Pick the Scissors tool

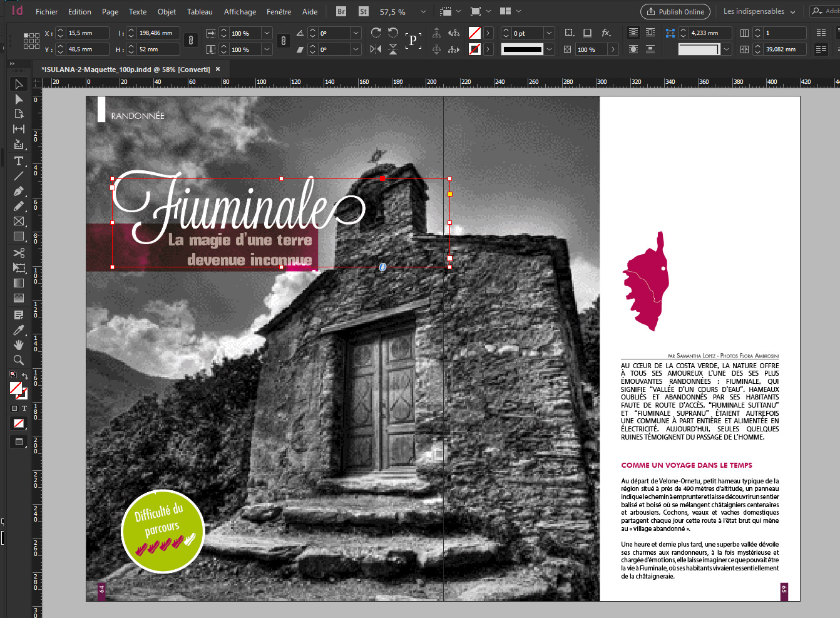(19, 253)
